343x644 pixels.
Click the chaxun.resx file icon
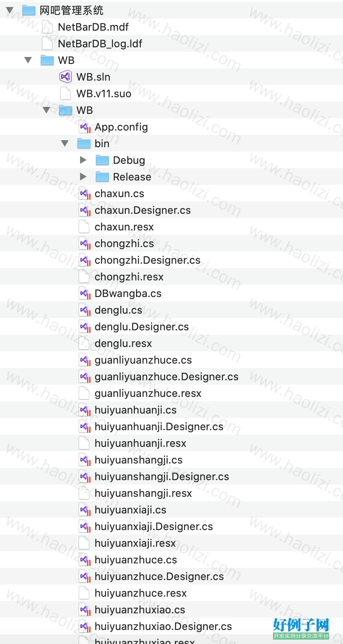click(84, 227)
